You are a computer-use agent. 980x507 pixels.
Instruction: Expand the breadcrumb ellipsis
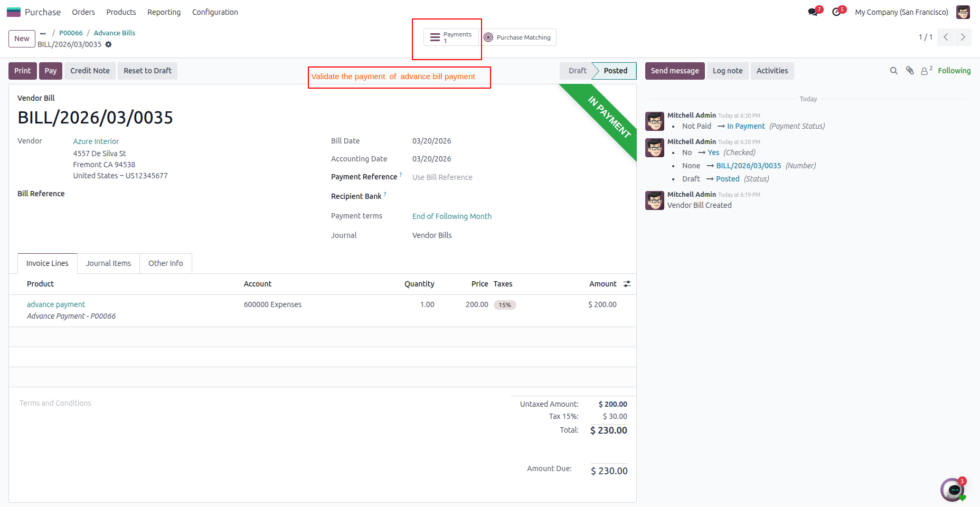43,33
